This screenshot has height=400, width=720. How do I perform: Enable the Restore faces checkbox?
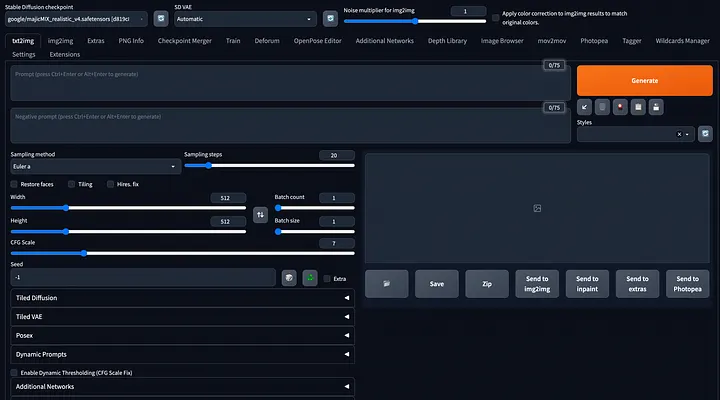15,184
